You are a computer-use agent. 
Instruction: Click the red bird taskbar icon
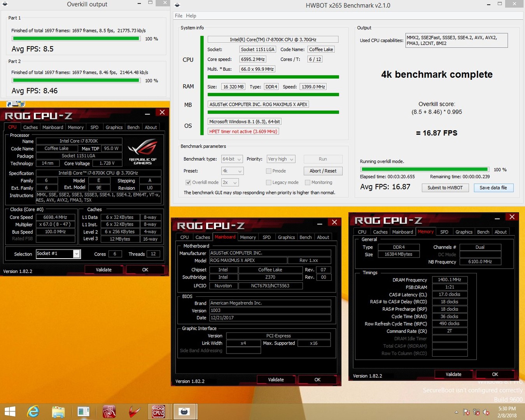point(134,411)
